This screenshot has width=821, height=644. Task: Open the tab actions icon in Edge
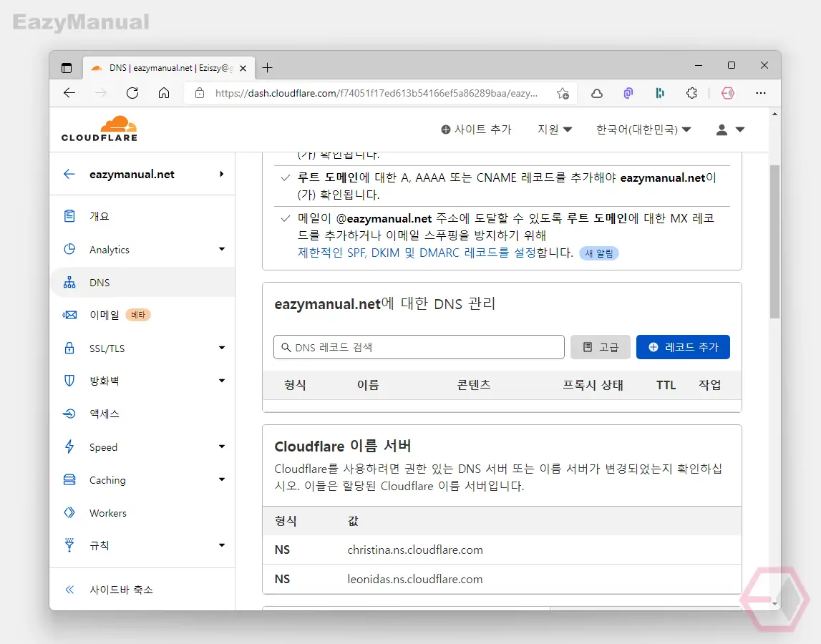67,68
